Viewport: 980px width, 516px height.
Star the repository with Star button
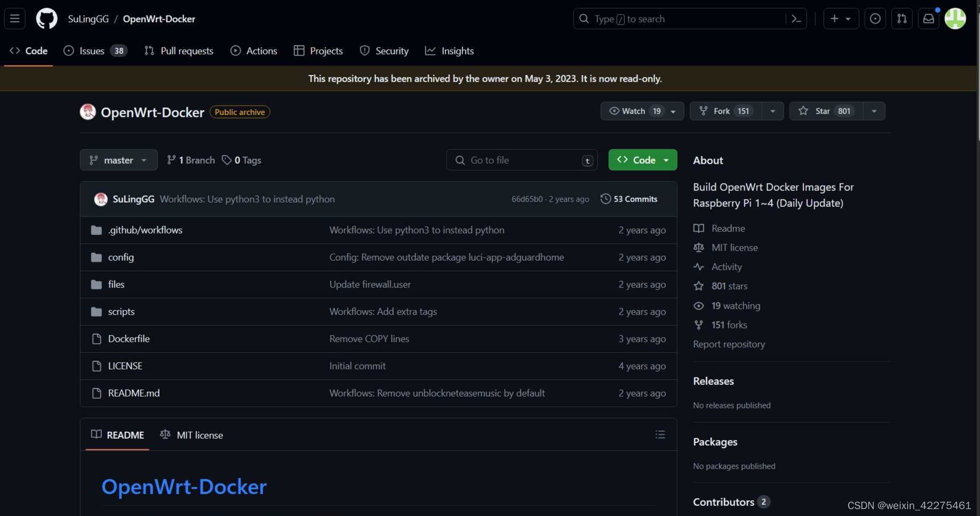click(x=826, y=111)
